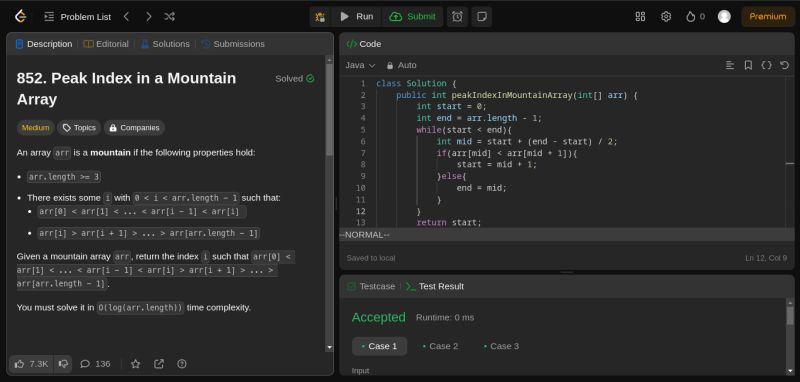Click 'class Solution {' on line 1
Screen dimensions: 800x382
pyautogui.click(x=416, y=84)
